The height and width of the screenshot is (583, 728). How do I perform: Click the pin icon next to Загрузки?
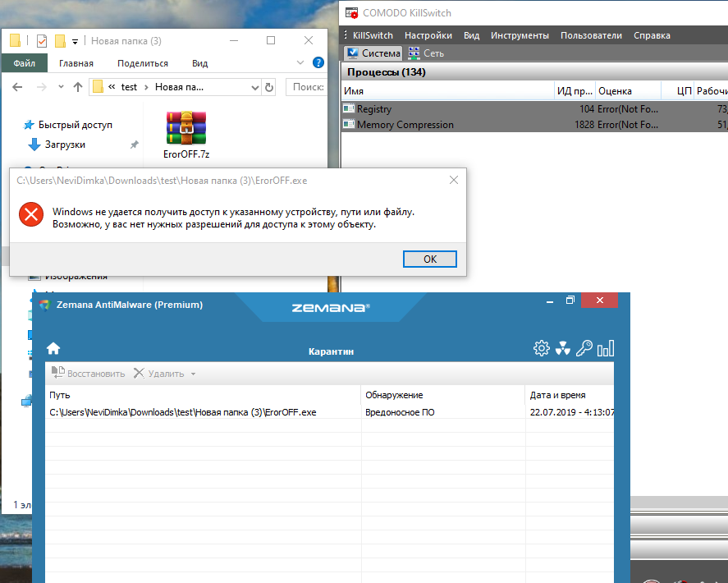coord(134,145)
